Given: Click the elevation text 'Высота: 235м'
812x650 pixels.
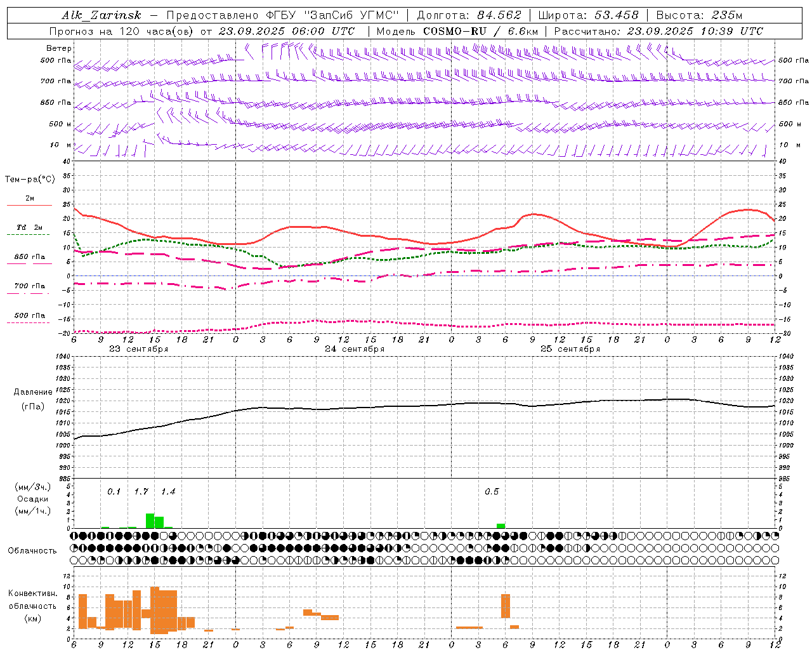Looking at the screenshot, I should point(699,15).
